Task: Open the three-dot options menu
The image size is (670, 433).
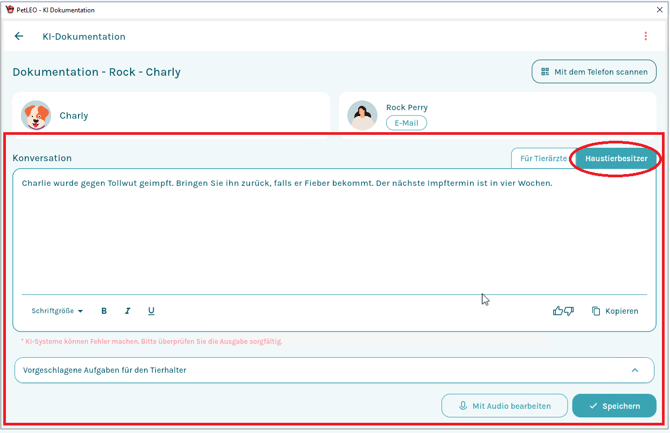Action: point(645,36)
